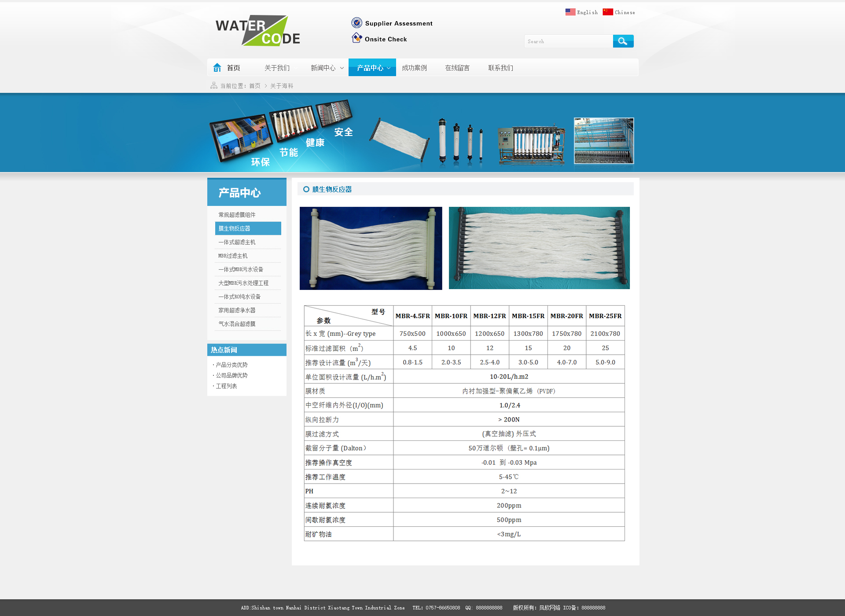Open 一体式MBR污水设备 sidebar link
Viewport: 845px width, 616px height.
[x=240, y=269]
